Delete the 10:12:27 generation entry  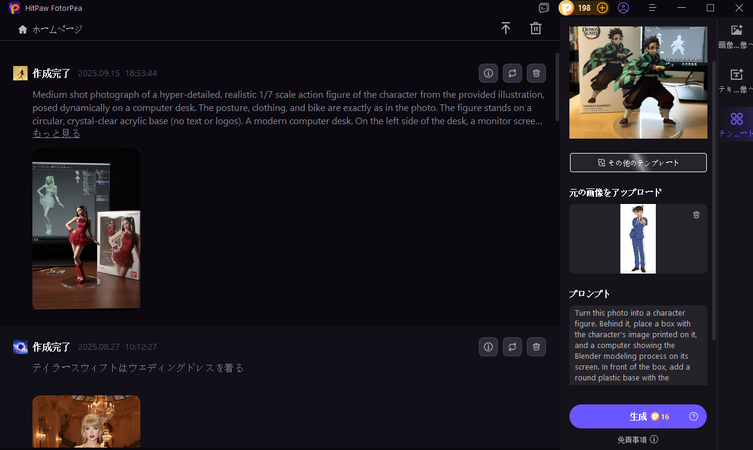(x=536, y=347)
